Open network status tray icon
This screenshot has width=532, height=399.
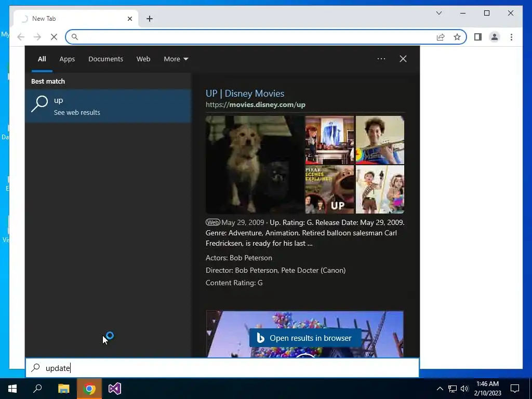click(453, 389)
